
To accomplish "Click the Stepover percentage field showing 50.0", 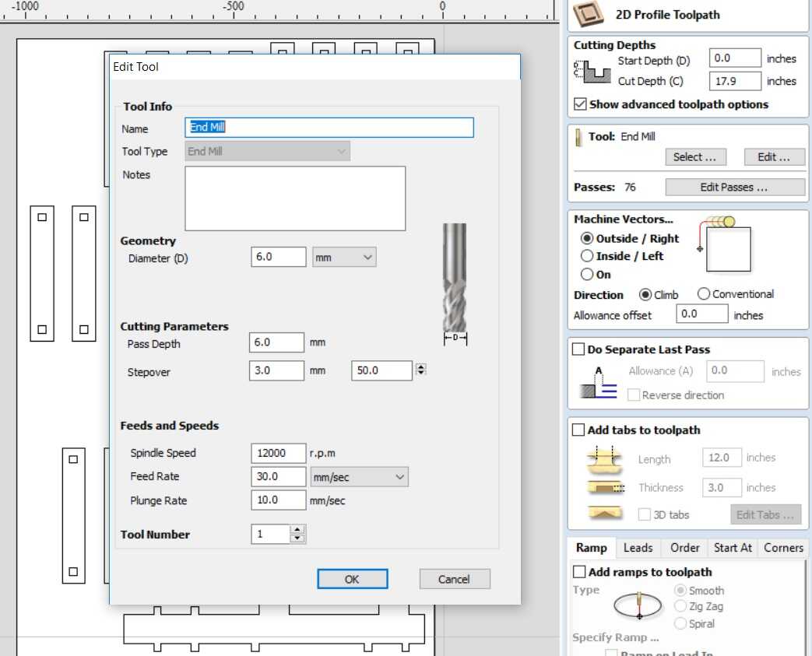I will [381, 370].
